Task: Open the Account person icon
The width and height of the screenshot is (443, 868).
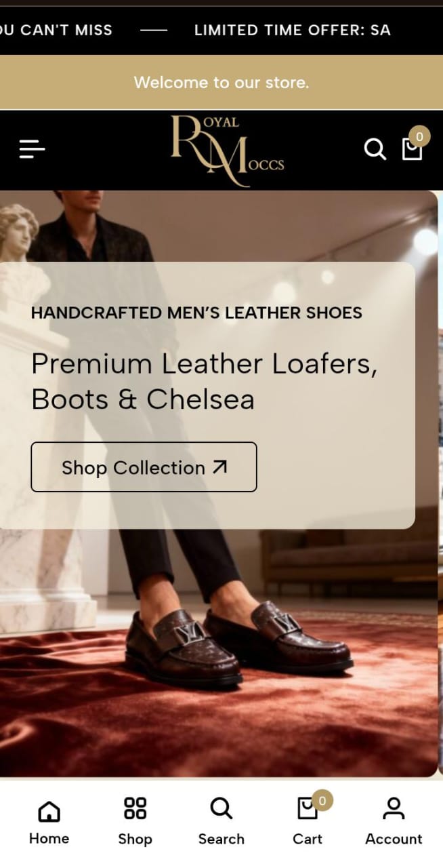Action: tap(394, 808)
